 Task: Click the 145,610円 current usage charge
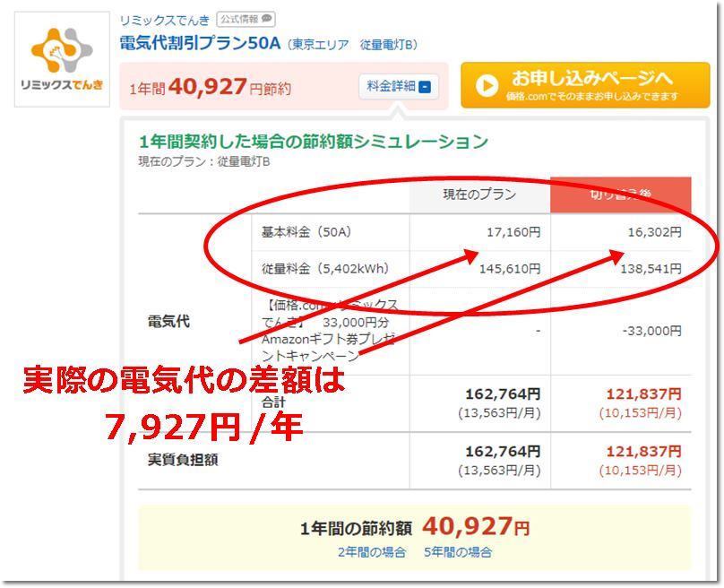[x=510, y=268]
